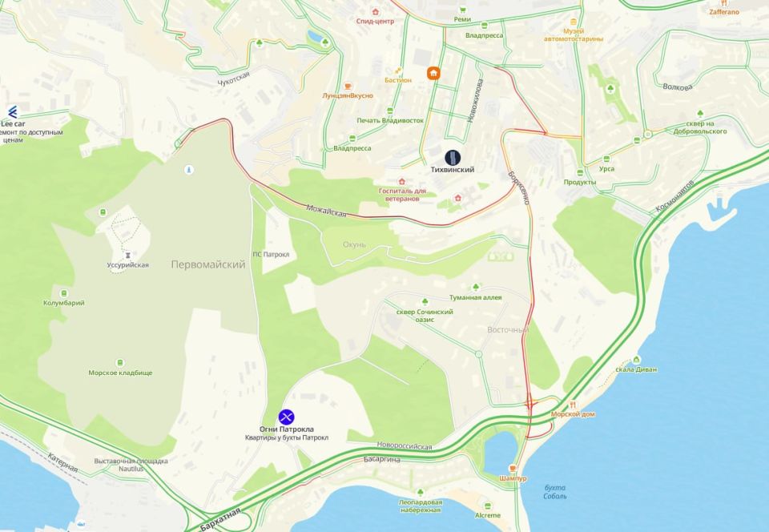This screenshot has width=769, height=532.
Task: Select the Шампур cafe icon
Action: 513,468
